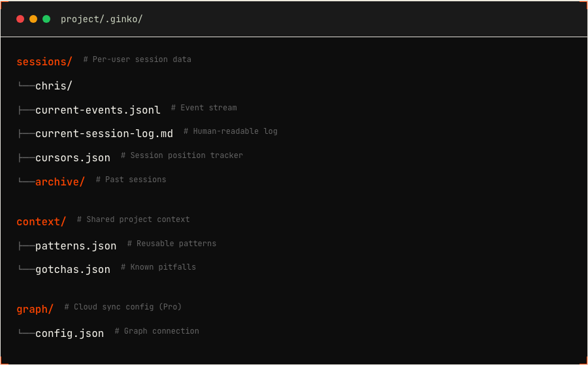Open the chris/ user folder
This screenshot has width=588, height=365.
pyautogui.click(x=54, y=86)
